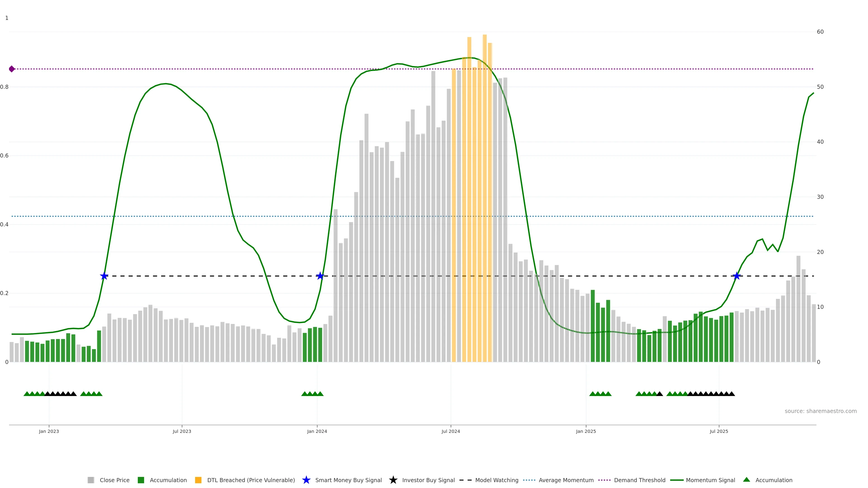Viewport: 868px width, 488px height.
Task: Click the blue star marker after Jul 2025
Action: point(737,276)
